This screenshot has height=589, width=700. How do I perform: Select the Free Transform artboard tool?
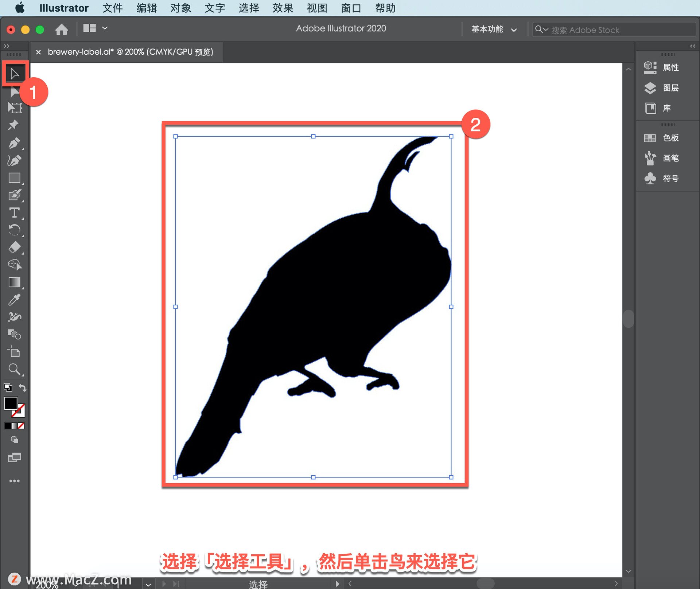(x=15, y=352)
